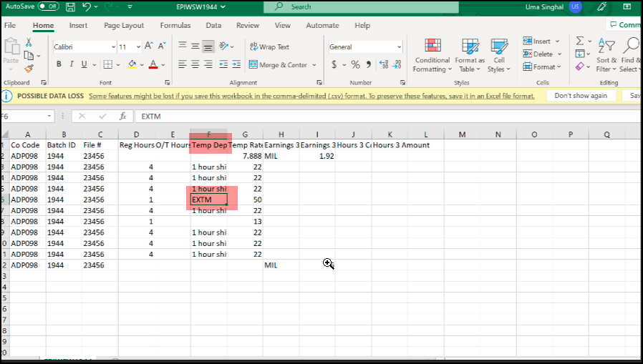Click the Don't show again button
The image size is (643, 364).
click(581, 95)
